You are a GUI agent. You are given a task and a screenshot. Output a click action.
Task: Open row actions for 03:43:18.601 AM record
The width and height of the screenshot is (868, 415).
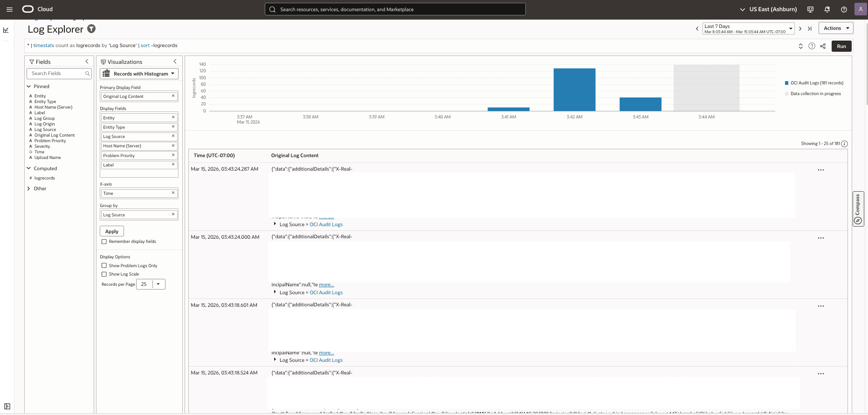pos(821,306)
